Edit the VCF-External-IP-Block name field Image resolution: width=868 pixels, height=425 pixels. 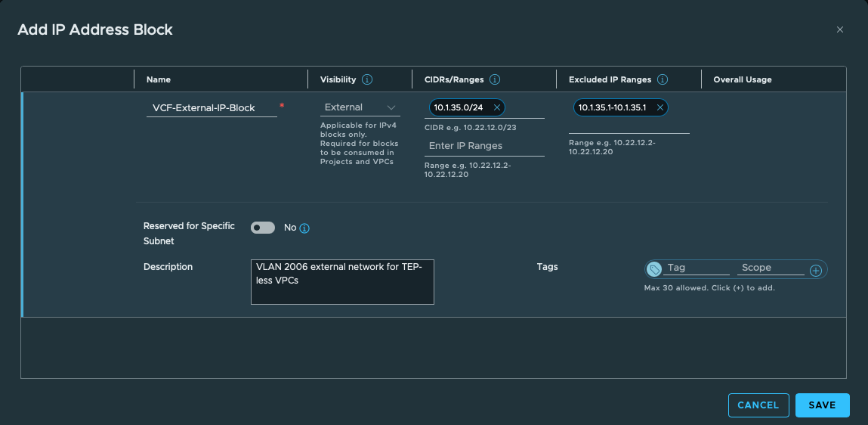tap(212, 108)
